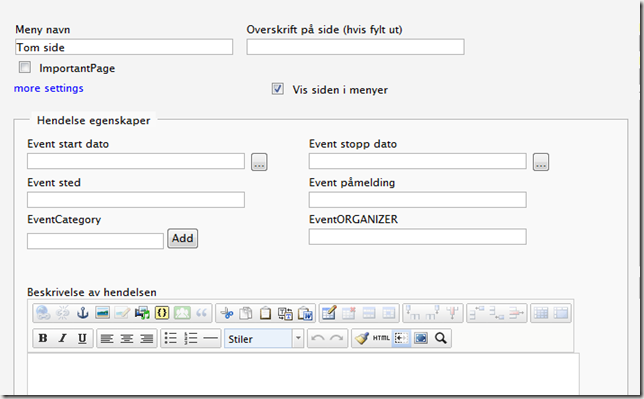The image size is (644, 399).
Task: Toggle bold formatting
Action: click(x=43, y=338)
